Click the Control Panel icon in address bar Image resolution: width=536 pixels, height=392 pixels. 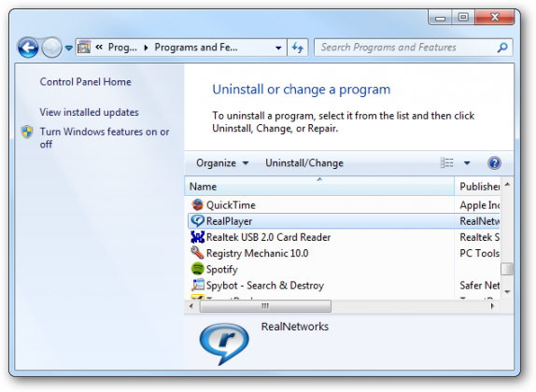pyautogui.click(x=84, y=48)
